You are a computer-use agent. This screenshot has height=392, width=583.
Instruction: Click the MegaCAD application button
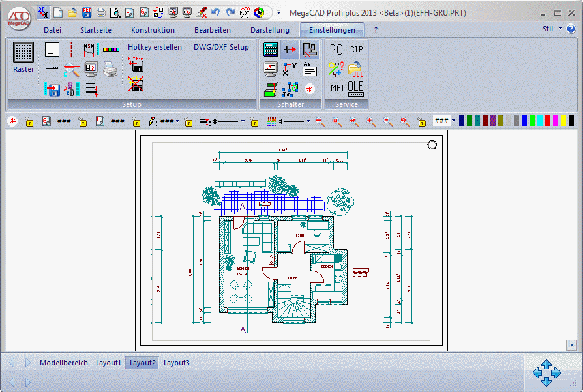coord(19,20)
